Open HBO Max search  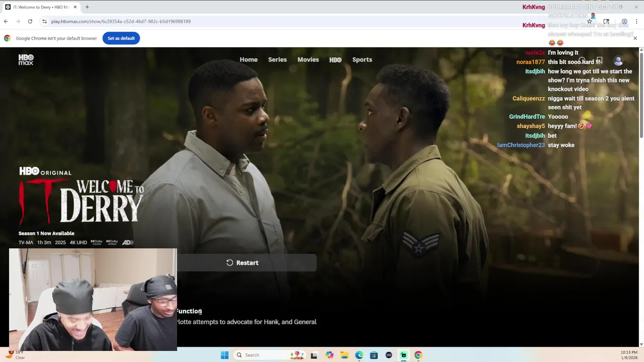(582, 61)
